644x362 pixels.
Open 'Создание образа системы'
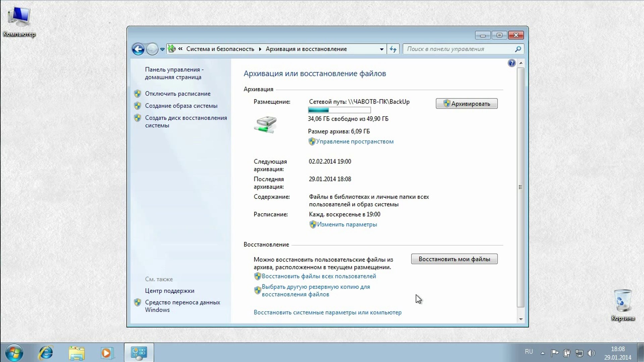click(x=181, y=106)
